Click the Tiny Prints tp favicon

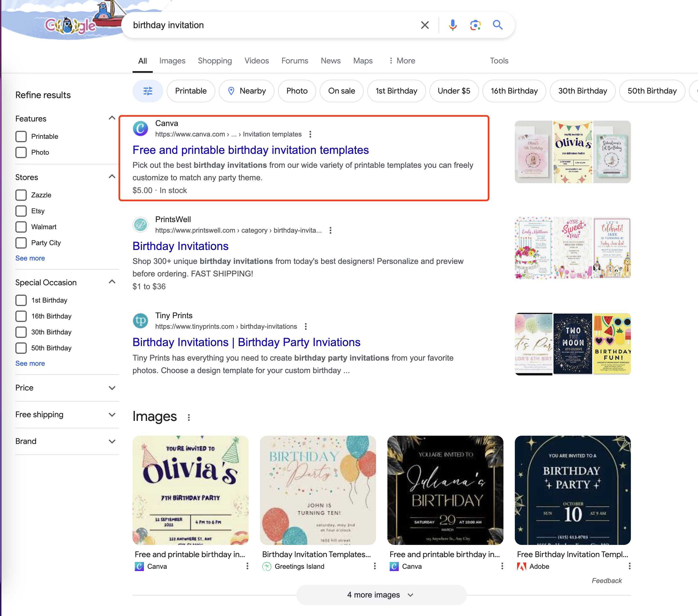[140, 321]
